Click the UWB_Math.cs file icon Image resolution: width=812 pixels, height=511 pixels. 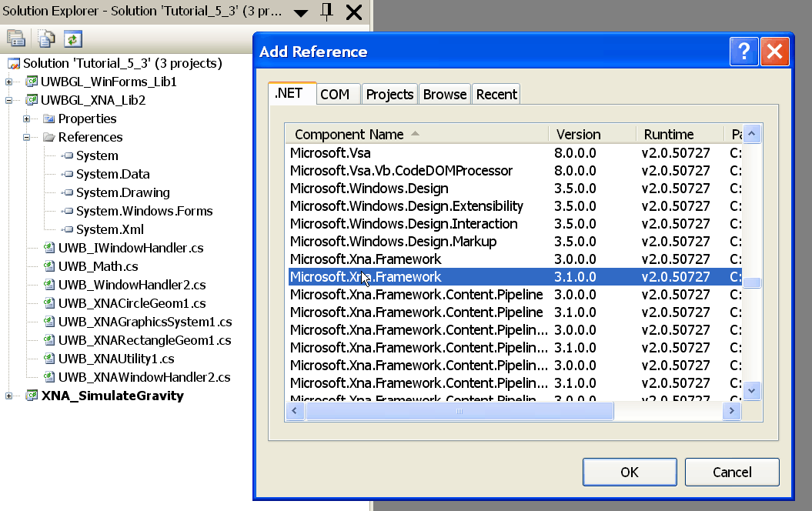[x=49, y=266]
